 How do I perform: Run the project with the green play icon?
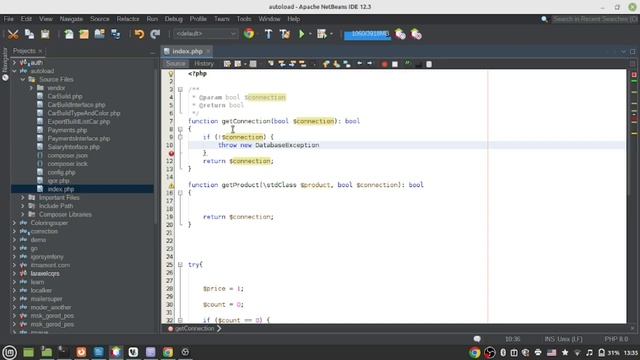pyautogui.click(x=302, y=34)
